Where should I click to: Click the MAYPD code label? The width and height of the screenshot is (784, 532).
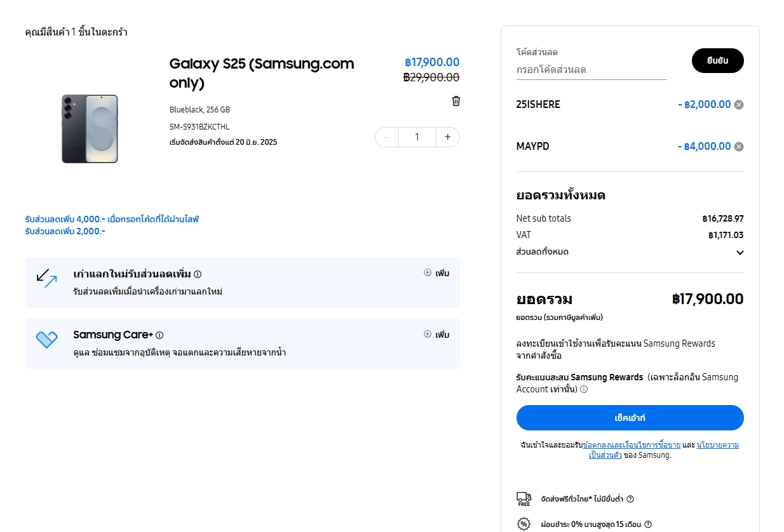coord(533,147)
